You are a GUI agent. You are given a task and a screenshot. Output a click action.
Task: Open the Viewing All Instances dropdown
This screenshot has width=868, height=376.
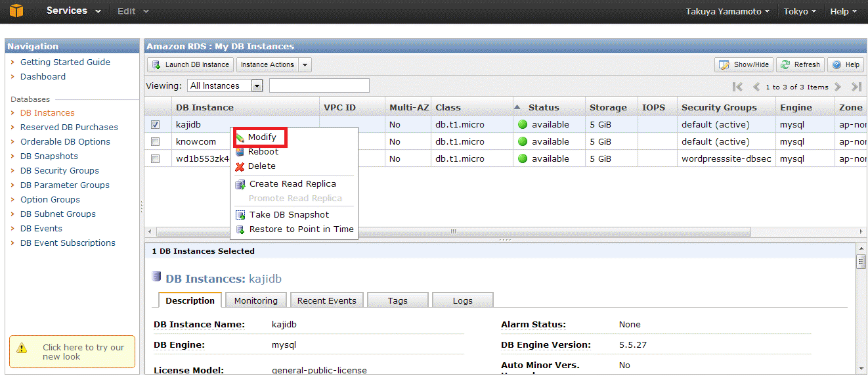tap(225, 85)
